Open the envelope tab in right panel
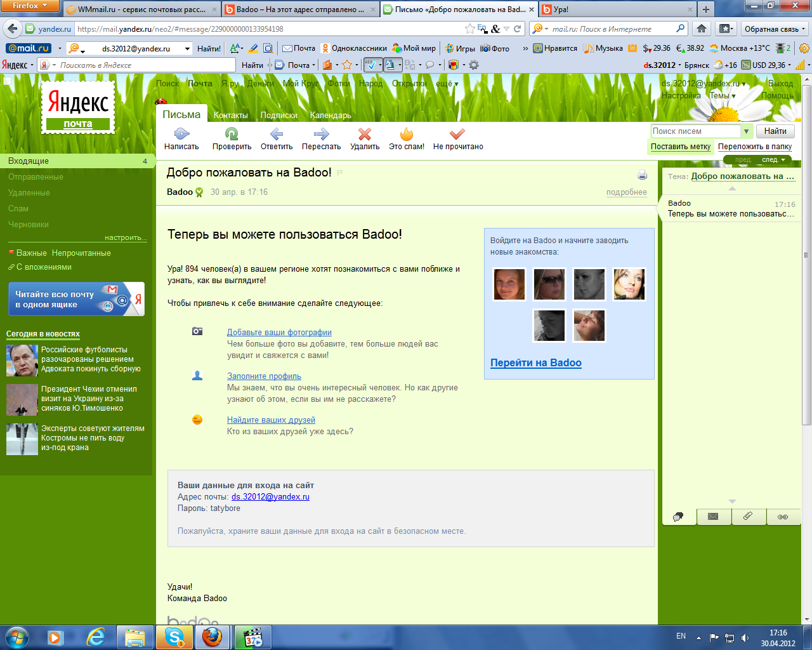 click(714, 517)
